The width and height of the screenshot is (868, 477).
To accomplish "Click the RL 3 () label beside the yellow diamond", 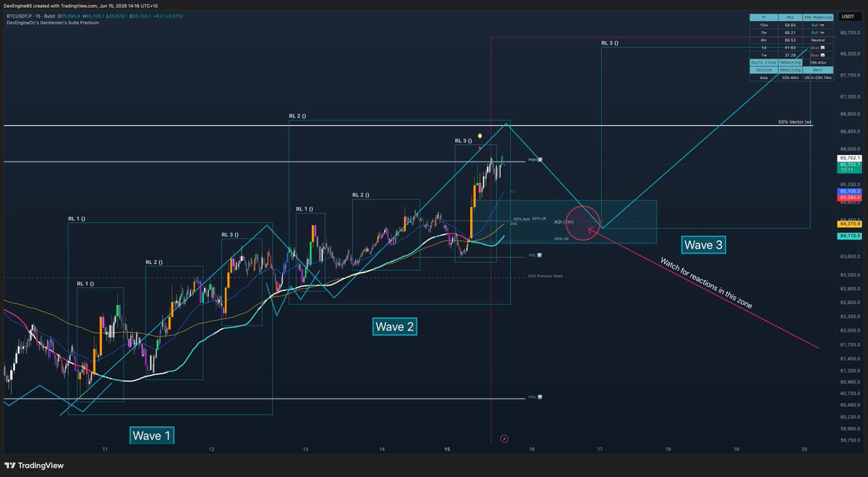I will pyautogui.click(x=463, y=140).
